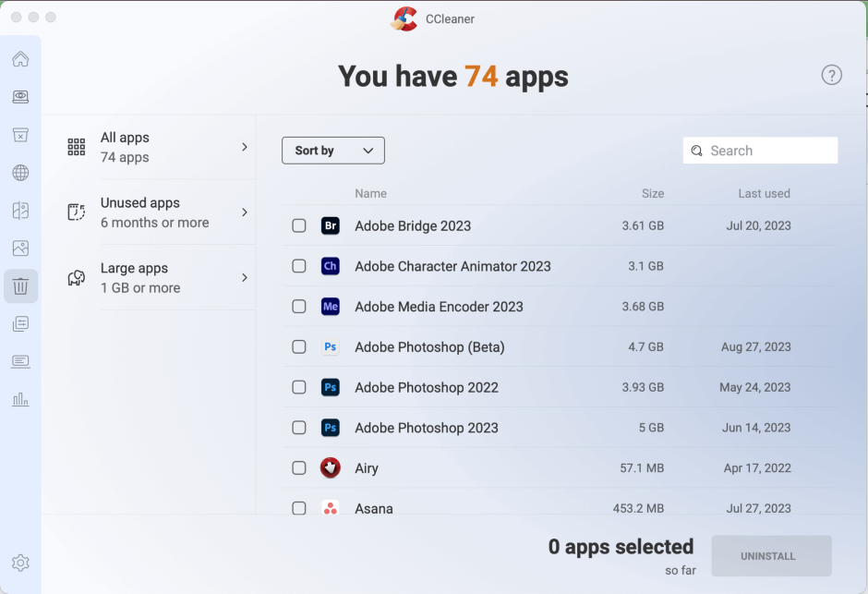Screen dimensions: 868x594
Task: Open the monitor-with-text-lines sidebar icon
Action: coord(20,361)
